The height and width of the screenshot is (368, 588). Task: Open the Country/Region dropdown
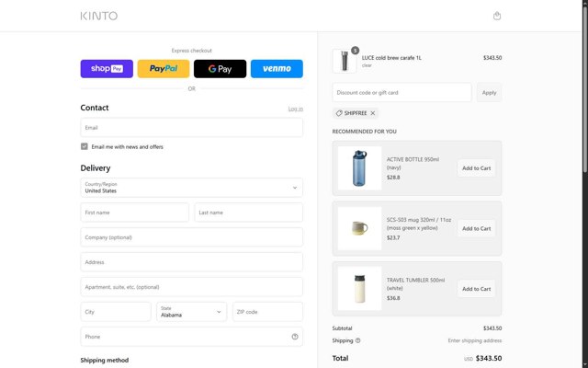[x=192, y=188]
